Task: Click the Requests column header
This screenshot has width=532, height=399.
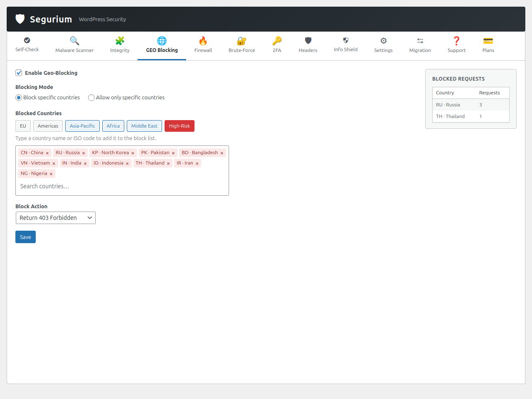Action: tap(489, 93)
